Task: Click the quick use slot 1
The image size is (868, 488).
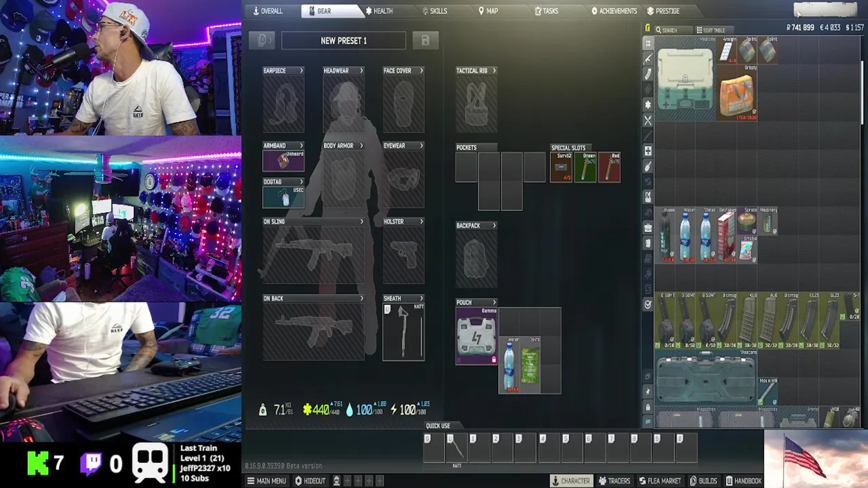Action: [x=478, y=449]
